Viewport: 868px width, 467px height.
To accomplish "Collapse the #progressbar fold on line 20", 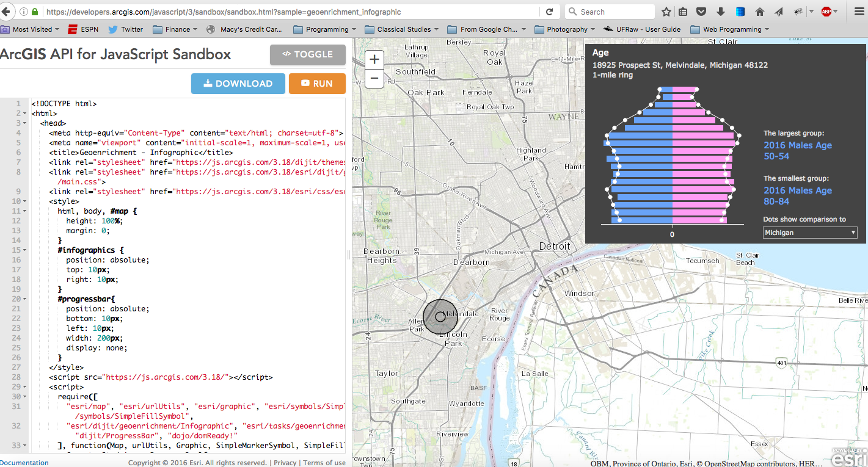I will coord(24,299).
